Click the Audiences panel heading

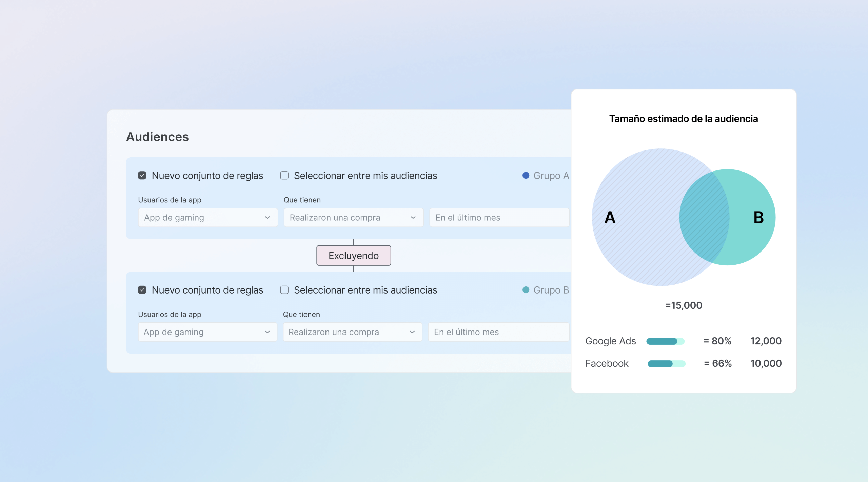point(157,137)
